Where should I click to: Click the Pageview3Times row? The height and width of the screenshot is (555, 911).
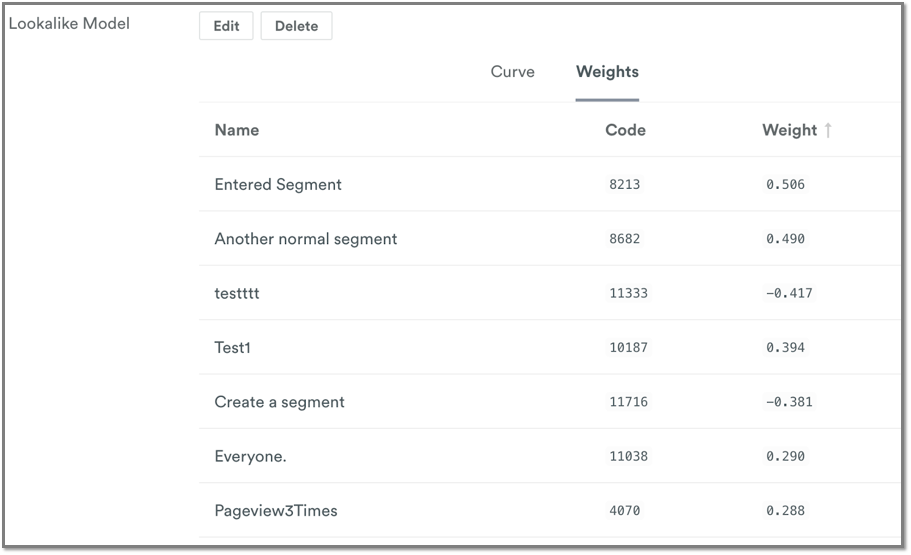pos(549,511)
